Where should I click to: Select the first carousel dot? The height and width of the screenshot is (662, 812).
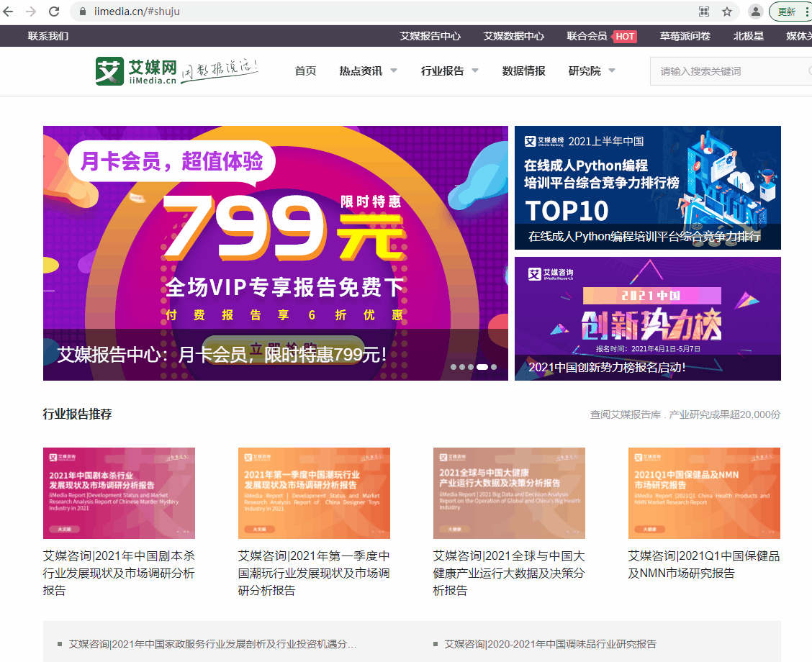[454, 367]
